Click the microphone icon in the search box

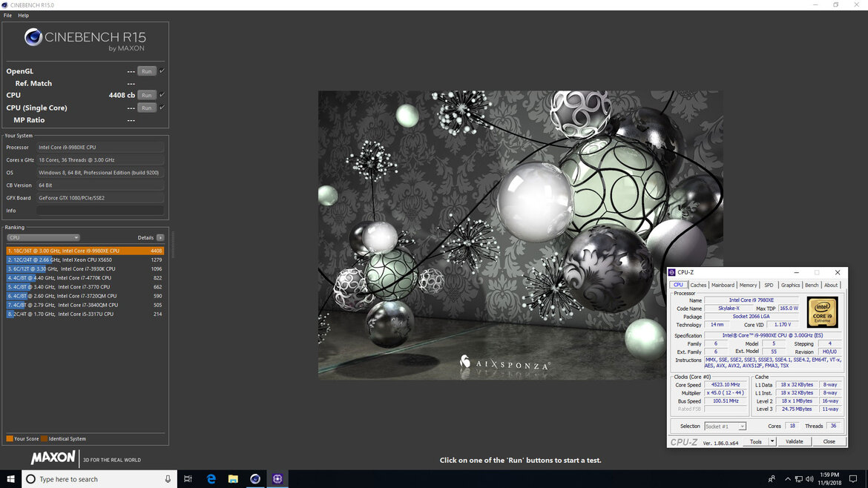tap(168, 479)
